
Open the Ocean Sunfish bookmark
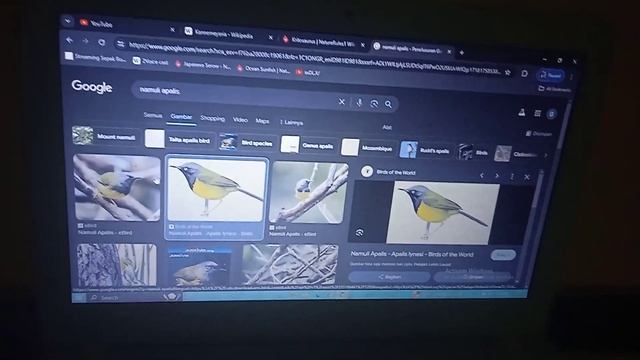tap(264, 69)
